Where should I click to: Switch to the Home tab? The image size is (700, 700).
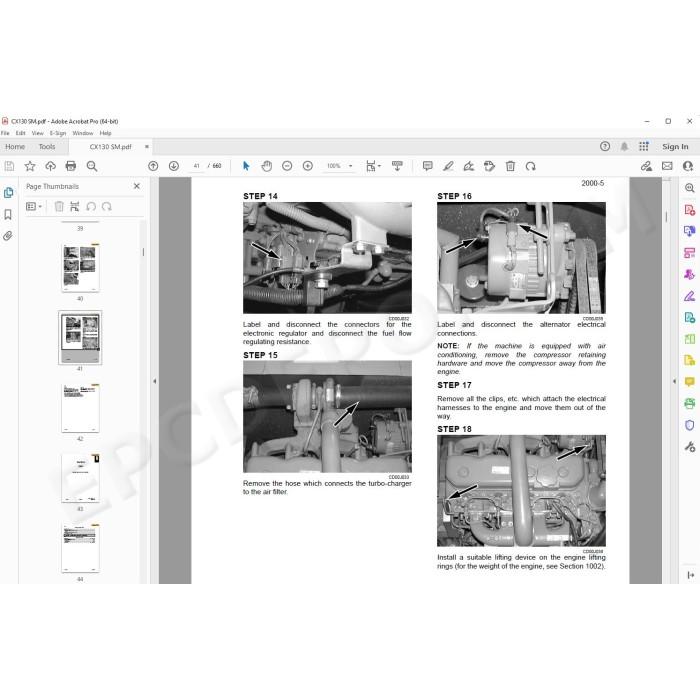tap(15, 146)
